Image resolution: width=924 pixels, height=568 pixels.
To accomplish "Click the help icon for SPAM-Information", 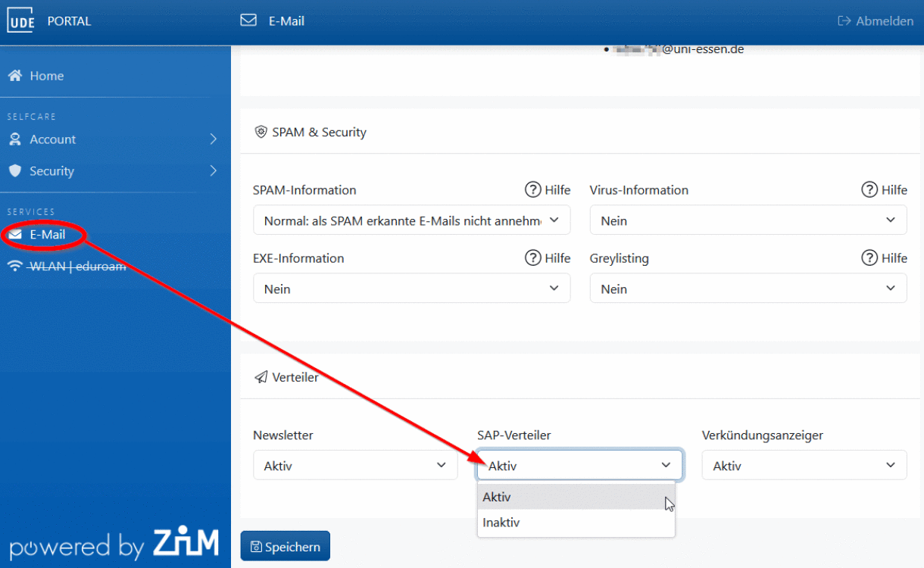I will pos(533,190).
